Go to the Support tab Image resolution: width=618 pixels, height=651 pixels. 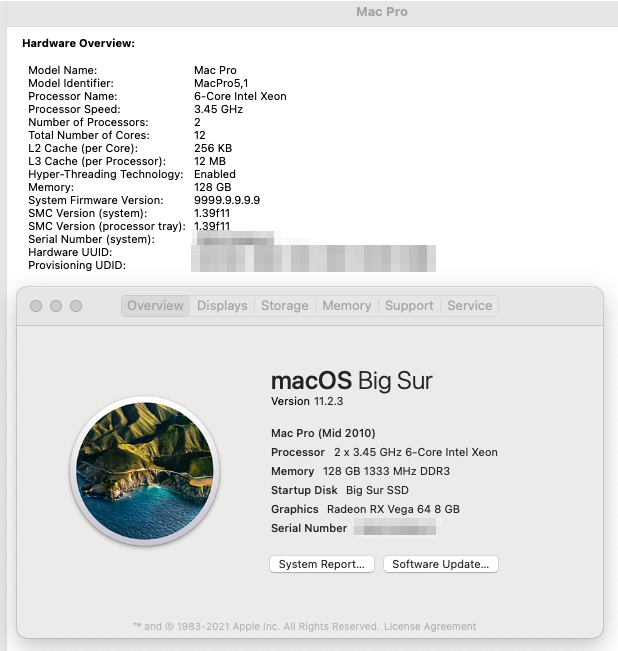[x=409, y=306]
